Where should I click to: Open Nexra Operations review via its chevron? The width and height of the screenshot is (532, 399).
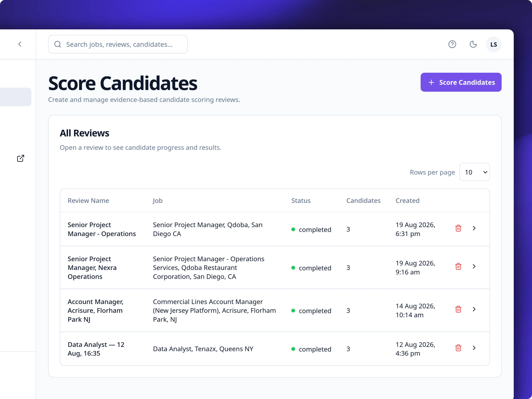[x=474, y=266]
